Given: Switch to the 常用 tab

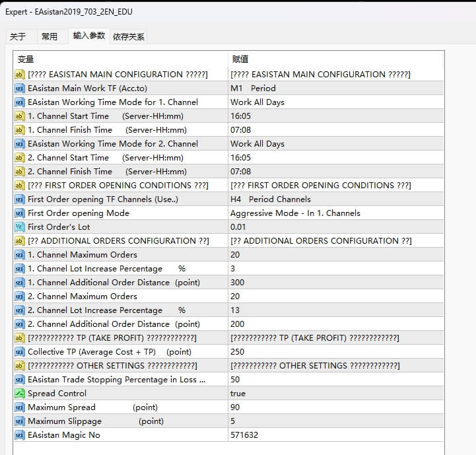Looking at the screenshot, I should pos(50,37).
